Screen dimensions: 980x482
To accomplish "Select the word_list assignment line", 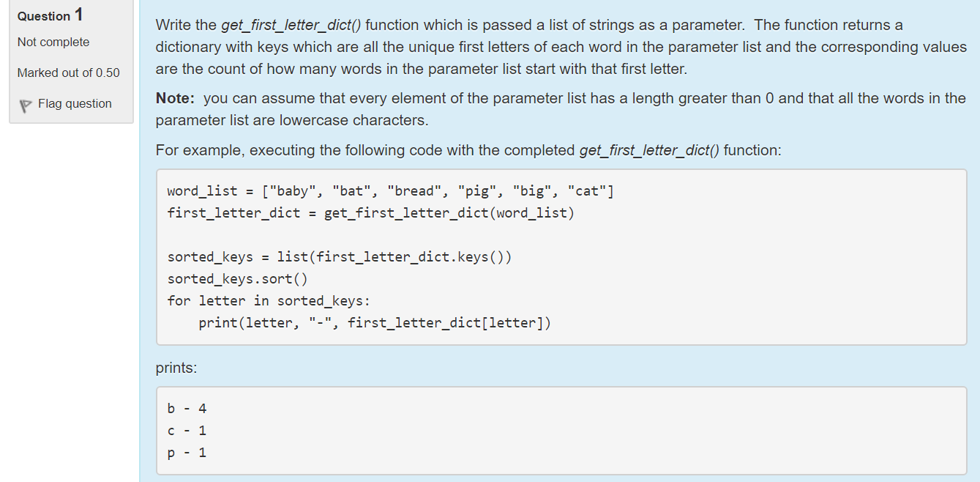I will pyautogui.click(x=390, y=190).
